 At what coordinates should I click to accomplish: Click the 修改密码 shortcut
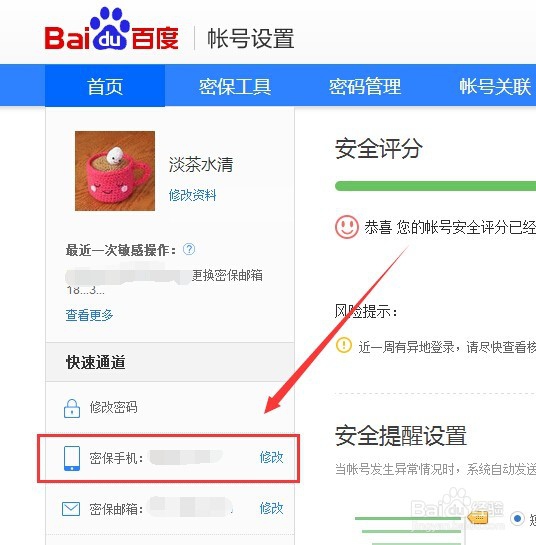coord(113,407)
